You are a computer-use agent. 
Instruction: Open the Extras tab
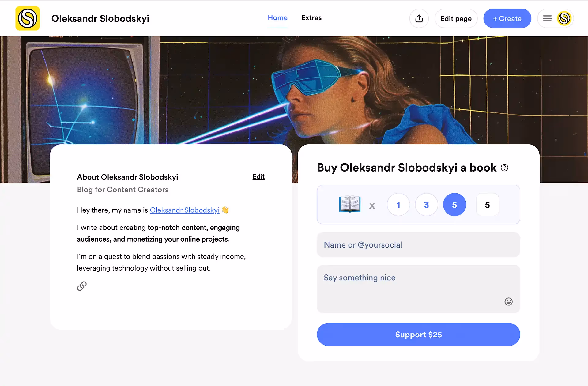tap(311, 18)
